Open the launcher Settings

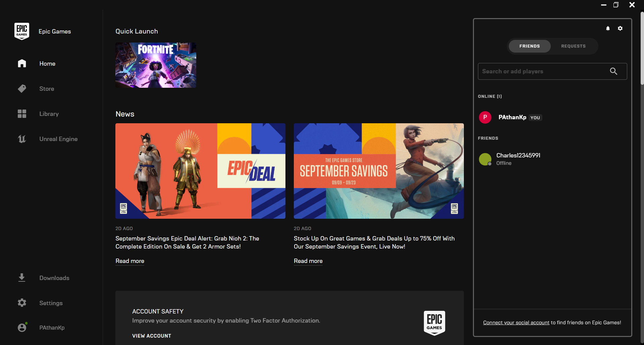pyautogui.click(x=21, y=302)
